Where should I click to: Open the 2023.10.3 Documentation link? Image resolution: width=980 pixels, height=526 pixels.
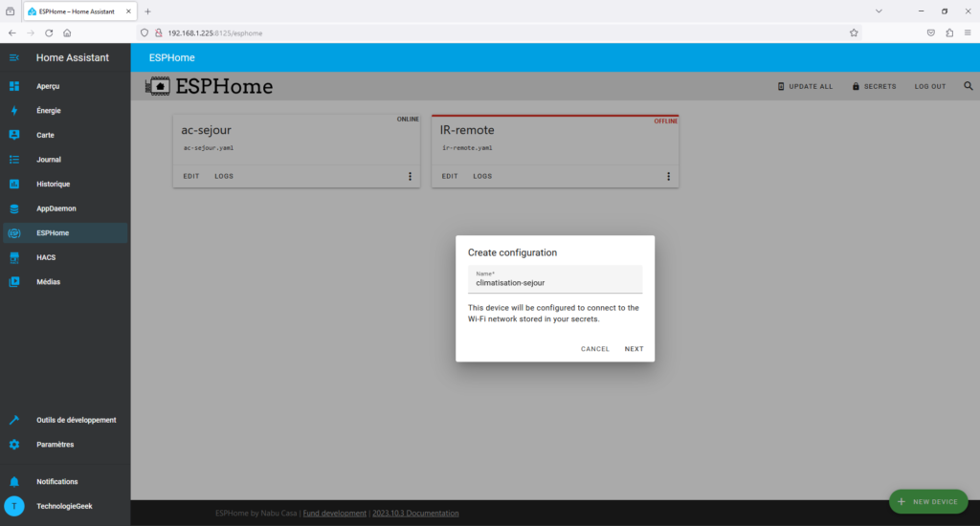point(415,514)
